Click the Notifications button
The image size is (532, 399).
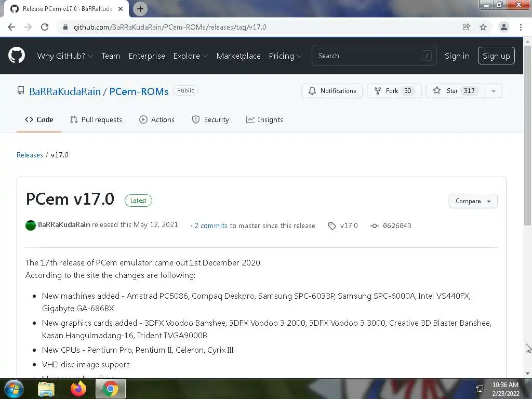pyautogui.click(x=332, y=91)
